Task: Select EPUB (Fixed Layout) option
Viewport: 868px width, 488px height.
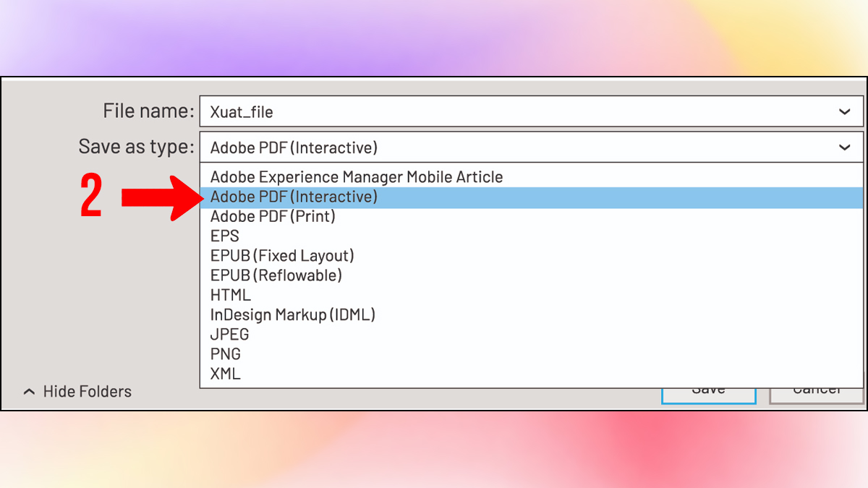Action: pos(531,255)
